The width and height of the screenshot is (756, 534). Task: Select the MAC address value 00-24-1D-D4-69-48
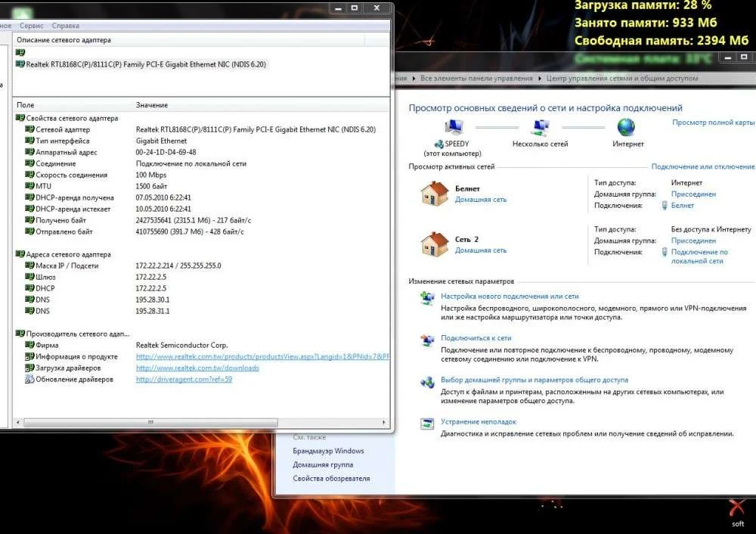point(166,152)
